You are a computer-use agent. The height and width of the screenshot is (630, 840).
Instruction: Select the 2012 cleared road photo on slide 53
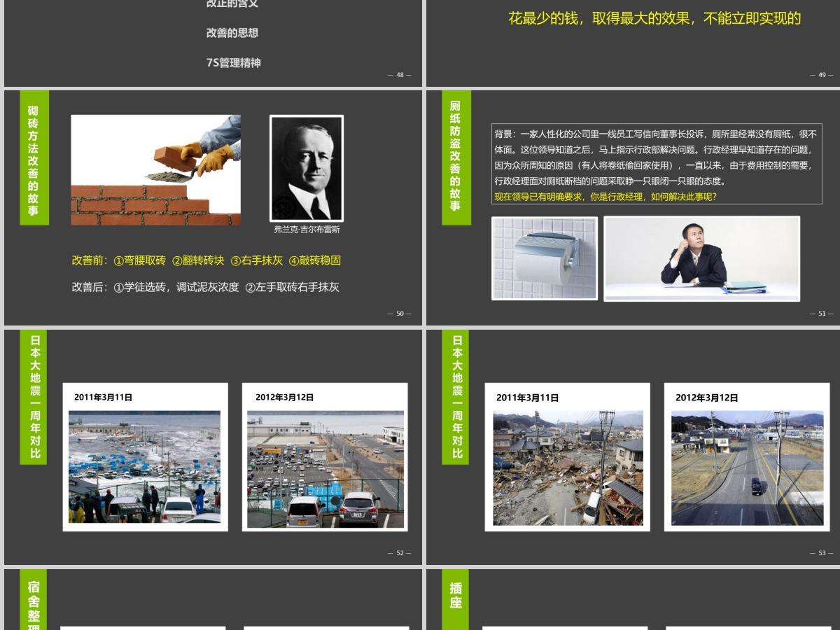pyautogui.click(x=748, y=468)
